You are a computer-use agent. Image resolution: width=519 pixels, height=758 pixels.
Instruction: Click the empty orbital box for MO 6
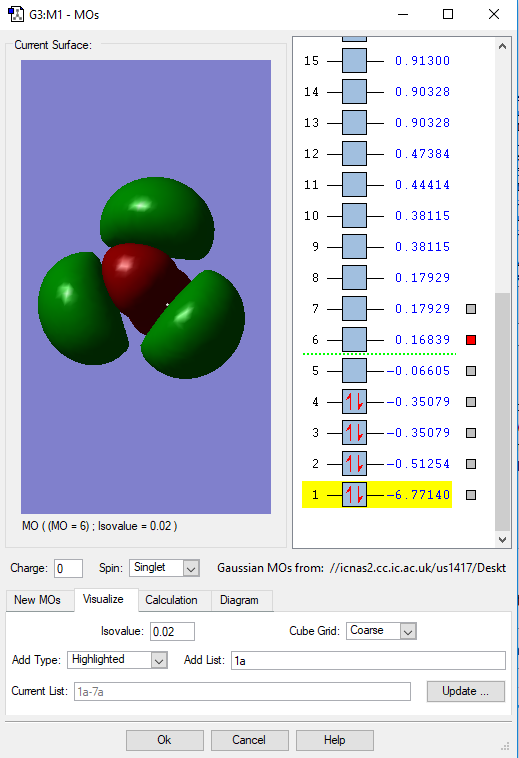point(354,340)
